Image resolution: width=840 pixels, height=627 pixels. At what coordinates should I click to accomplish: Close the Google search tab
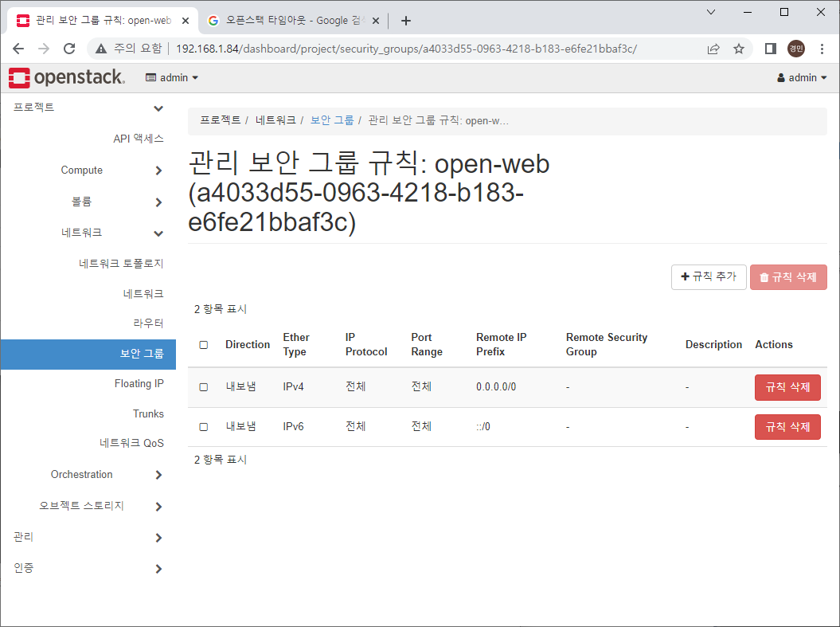tap(376, 21)
